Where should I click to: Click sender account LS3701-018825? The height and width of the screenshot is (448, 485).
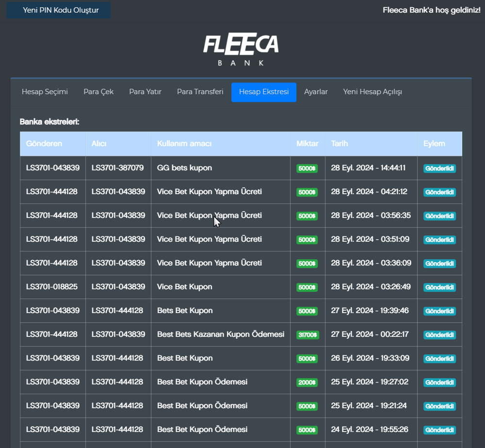point(52,287)
